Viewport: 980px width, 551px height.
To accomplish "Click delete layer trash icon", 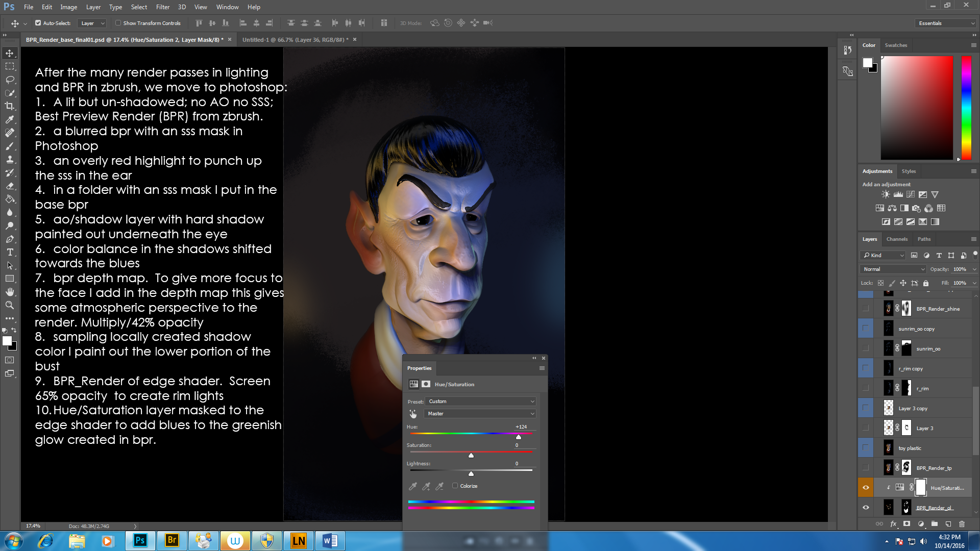I will [962, 524].
